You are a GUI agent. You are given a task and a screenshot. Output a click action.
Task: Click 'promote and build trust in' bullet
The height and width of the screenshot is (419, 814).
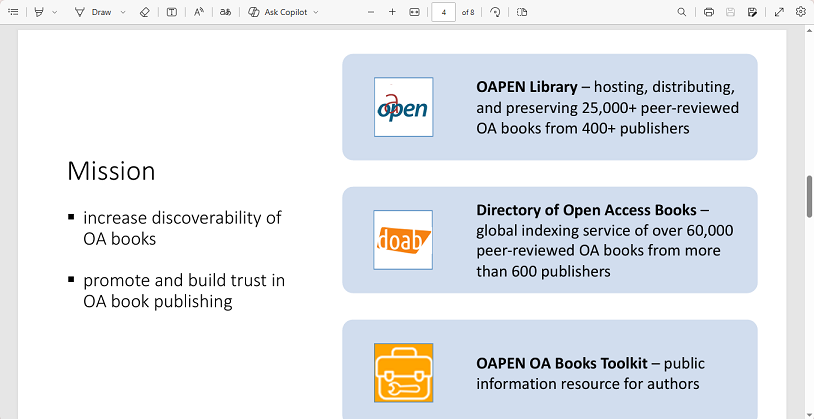click(x=184, y=280)
